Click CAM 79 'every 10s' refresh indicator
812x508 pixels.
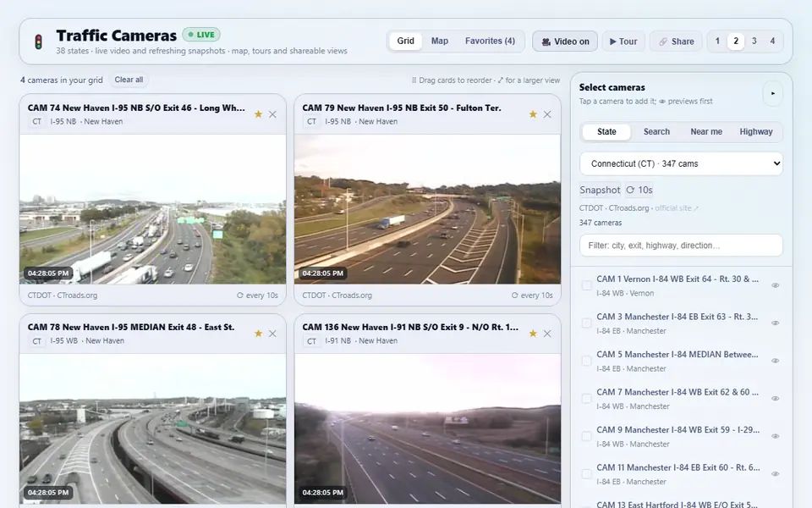coord(532,295)
